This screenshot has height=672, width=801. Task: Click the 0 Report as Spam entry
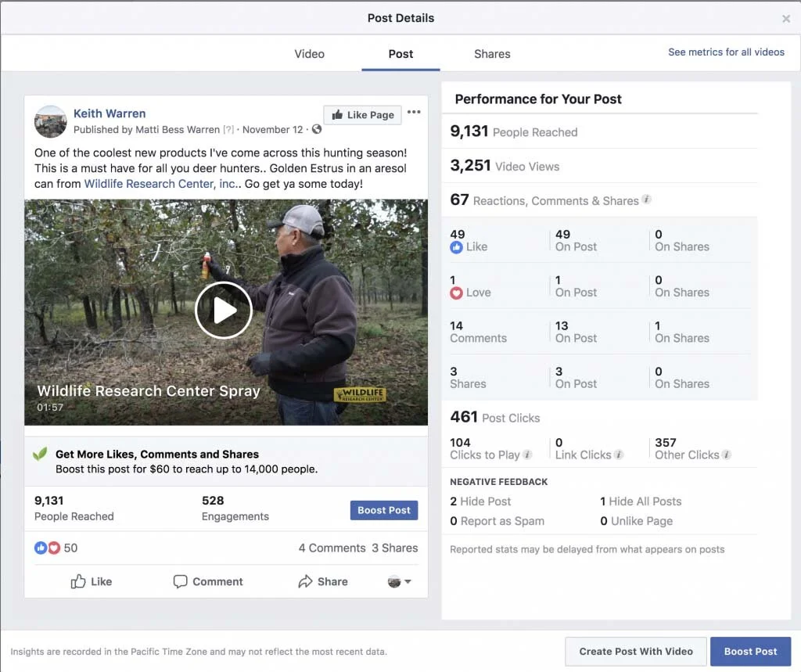coord(497,521)
